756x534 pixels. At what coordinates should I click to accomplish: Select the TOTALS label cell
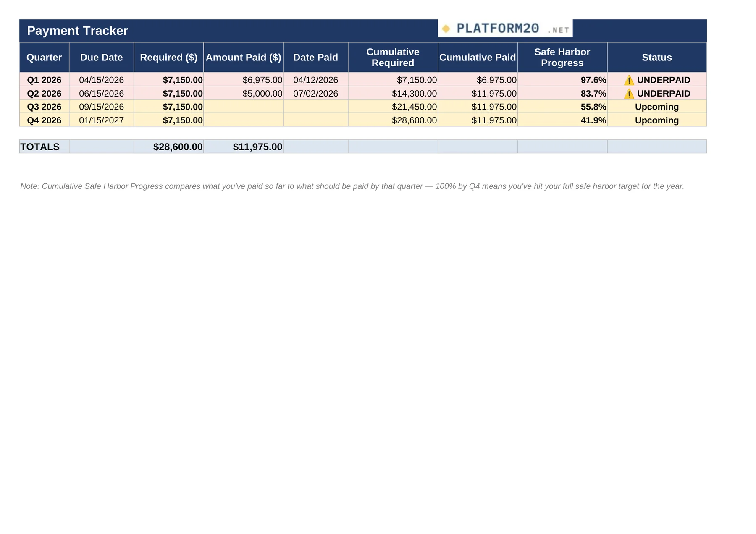pyautogui.click(x=44, y=147)
